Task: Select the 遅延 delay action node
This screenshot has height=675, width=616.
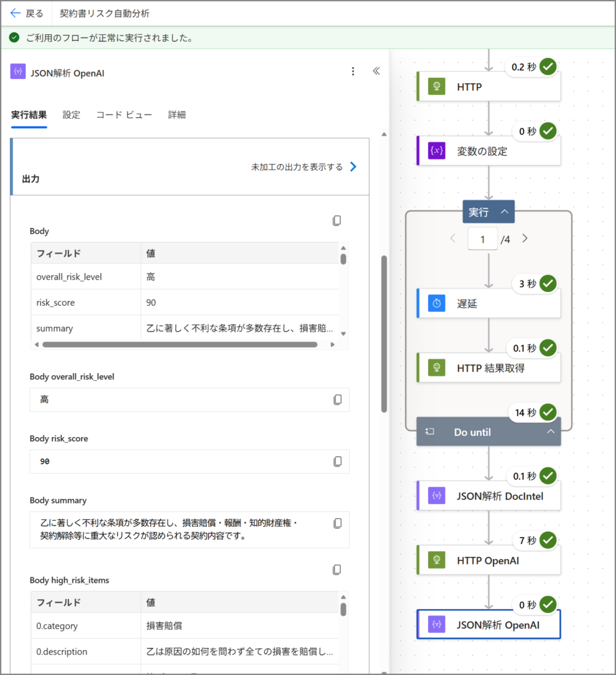Action: [x=488, y=303]
